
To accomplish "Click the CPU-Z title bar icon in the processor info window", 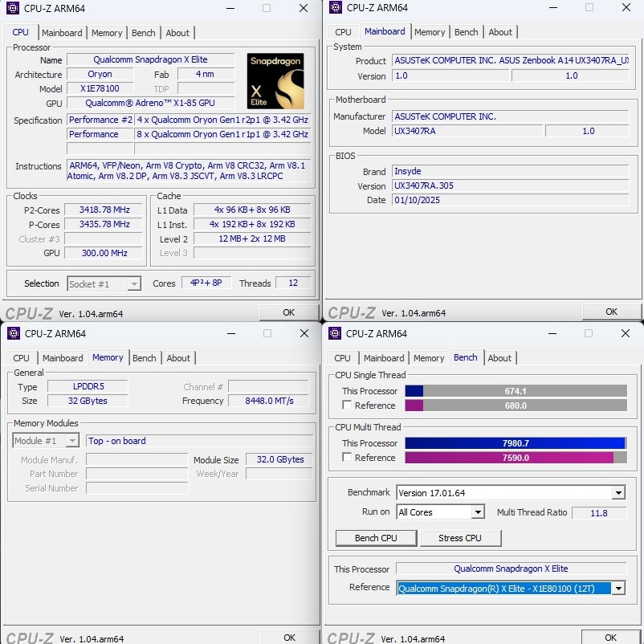I will coord(13,8).
